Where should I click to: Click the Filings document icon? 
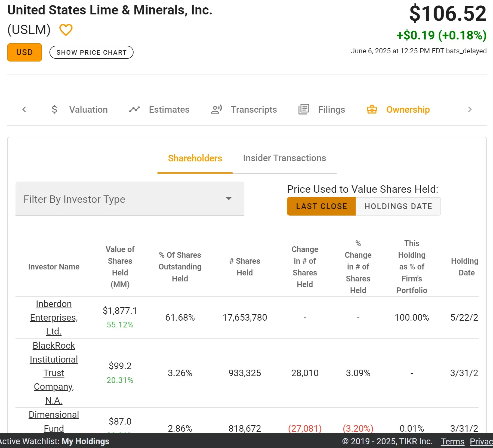[304, 109]
